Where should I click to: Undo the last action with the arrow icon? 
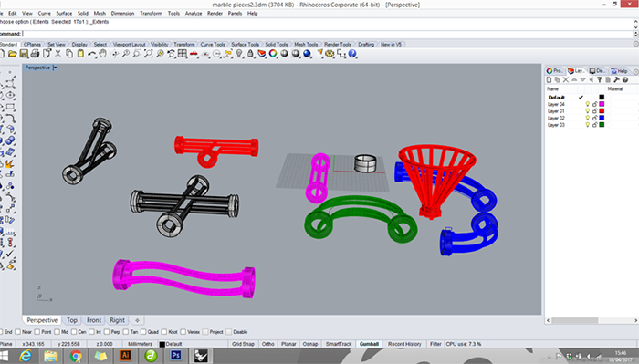(x=91, y=54)
